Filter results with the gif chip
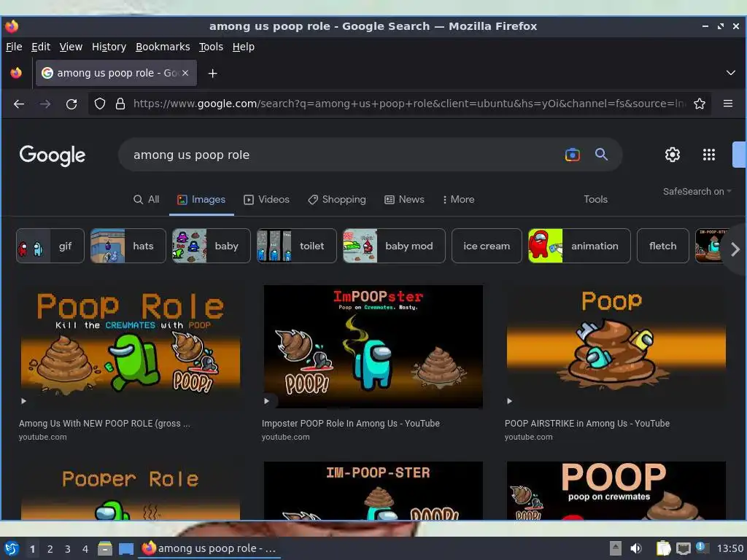Viewport: 747px width, 560px height. (50, 246)
